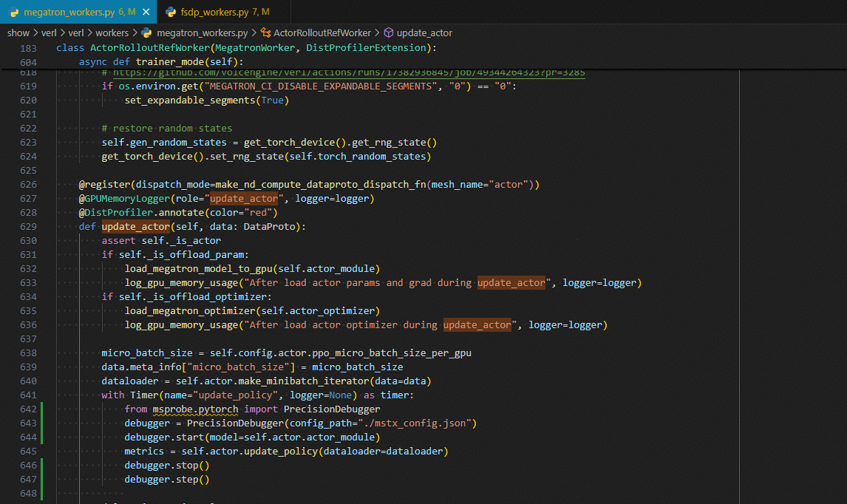Open ActorRolloutRefWorker class breadcrumb
Viewport: 847px width, 504px height.
pyautogui.click(x=322, y=33)
